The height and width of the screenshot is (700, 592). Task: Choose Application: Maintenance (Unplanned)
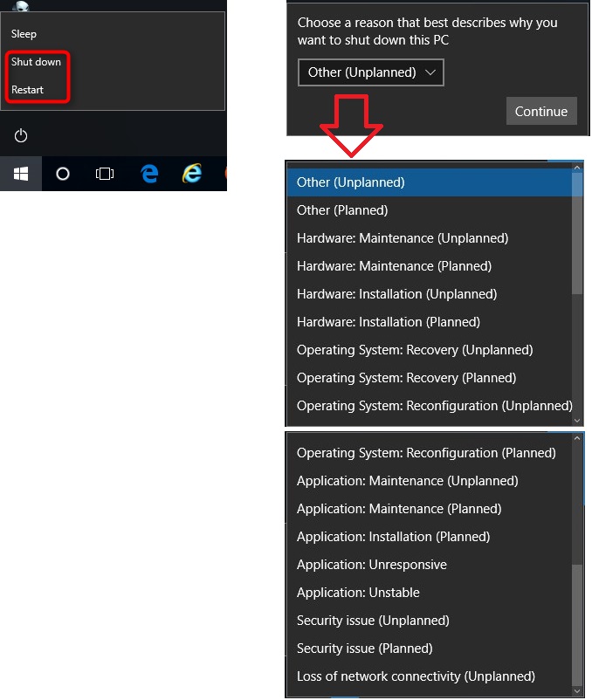pos(429,481)
